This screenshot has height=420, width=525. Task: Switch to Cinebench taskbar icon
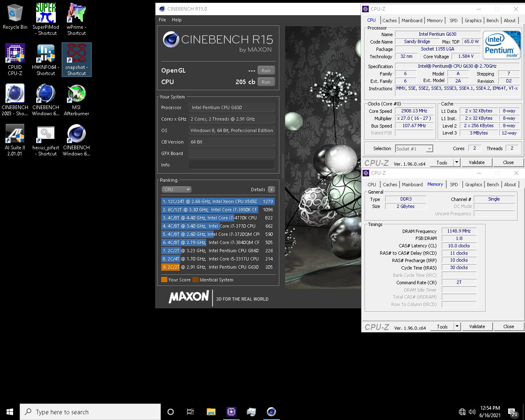coord(271,412)
